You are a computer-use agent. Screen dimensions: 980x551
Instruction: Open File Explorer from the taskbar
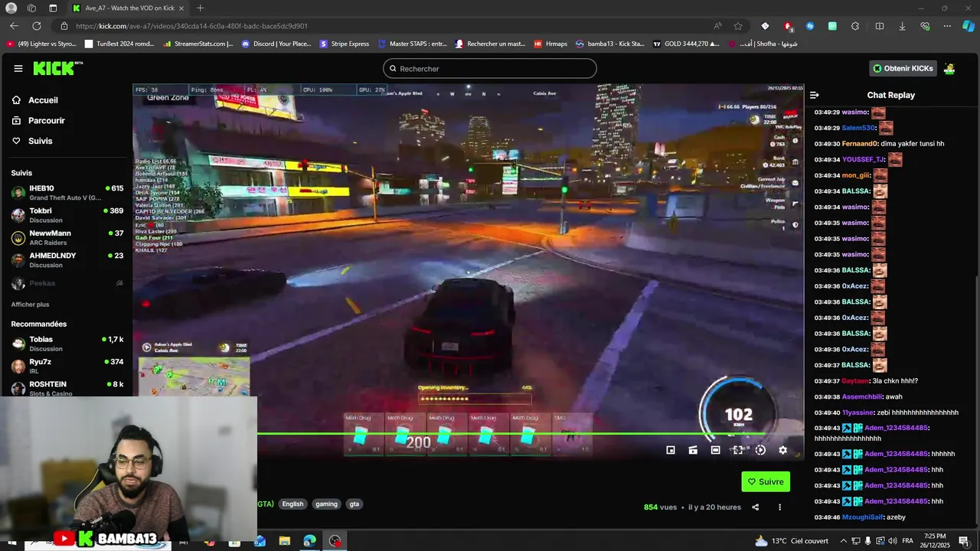(x=285, y=541)
